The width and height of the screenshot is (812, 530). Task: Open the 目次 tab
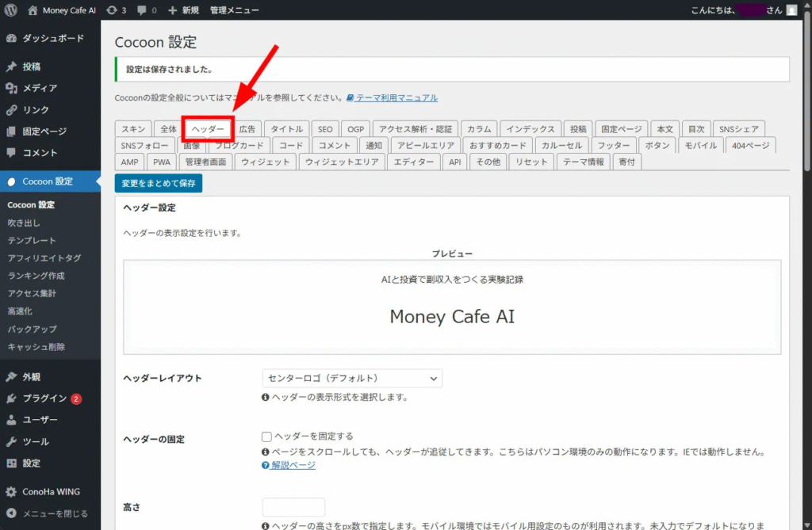point(696,129)
